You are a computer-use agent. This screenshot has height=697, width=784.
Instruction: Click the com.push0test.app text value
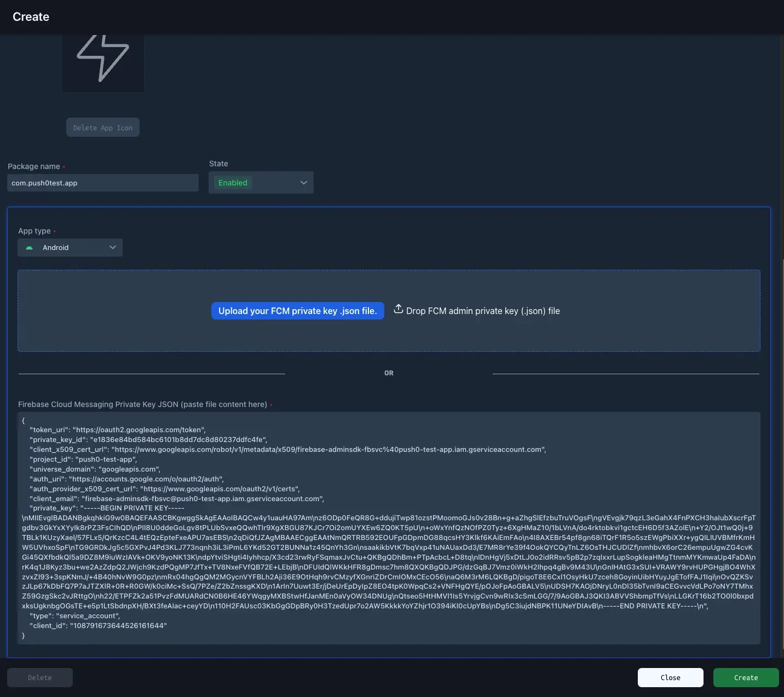[x=44, y=183]
